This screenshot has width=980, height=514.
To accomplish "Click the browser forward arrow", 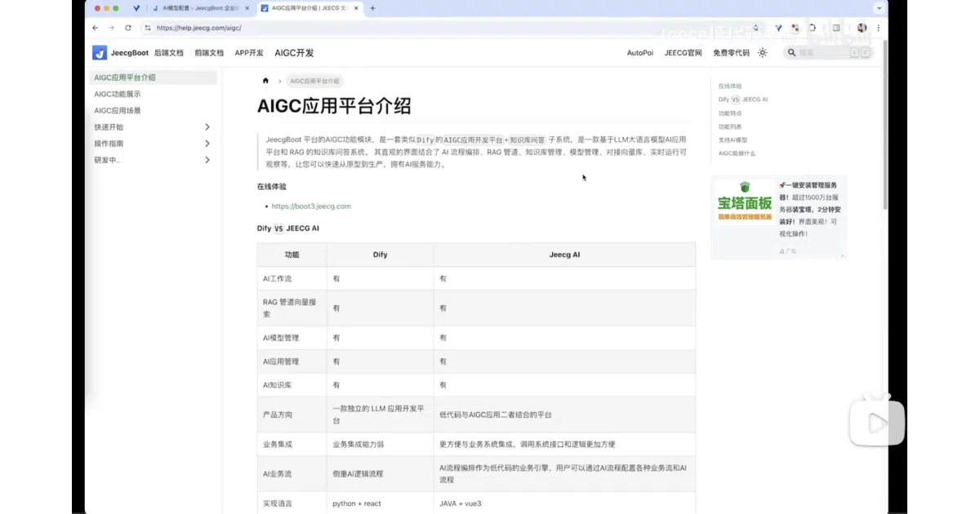I will [112, 28].
